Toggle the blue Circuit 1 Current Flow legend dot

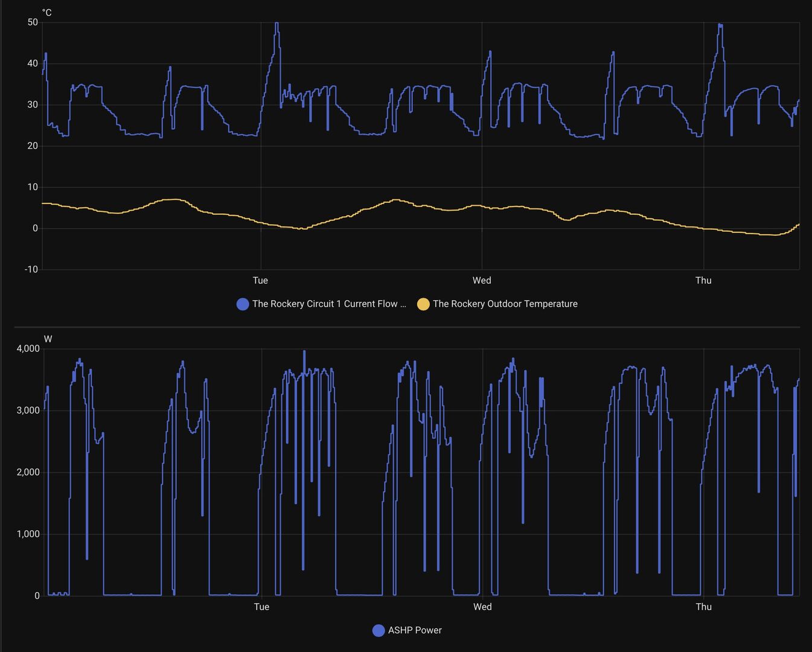click(x=243, y=304)
